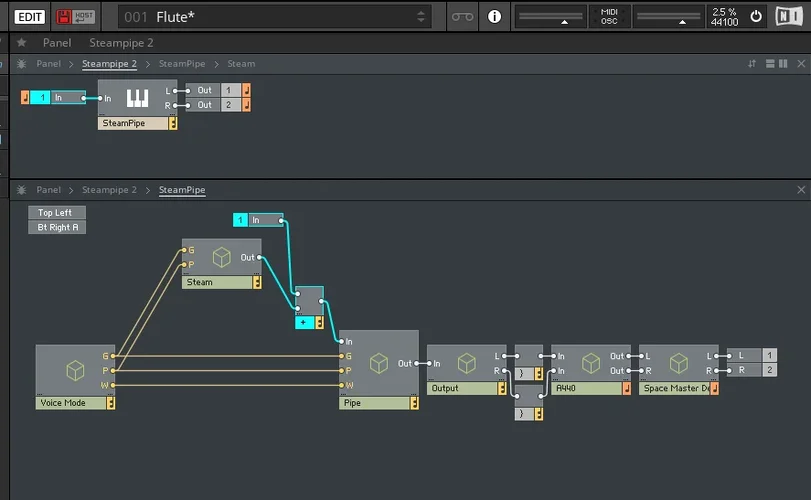Click the split view icon in upper pane
The image size is (811, 500).
(770, 64)
